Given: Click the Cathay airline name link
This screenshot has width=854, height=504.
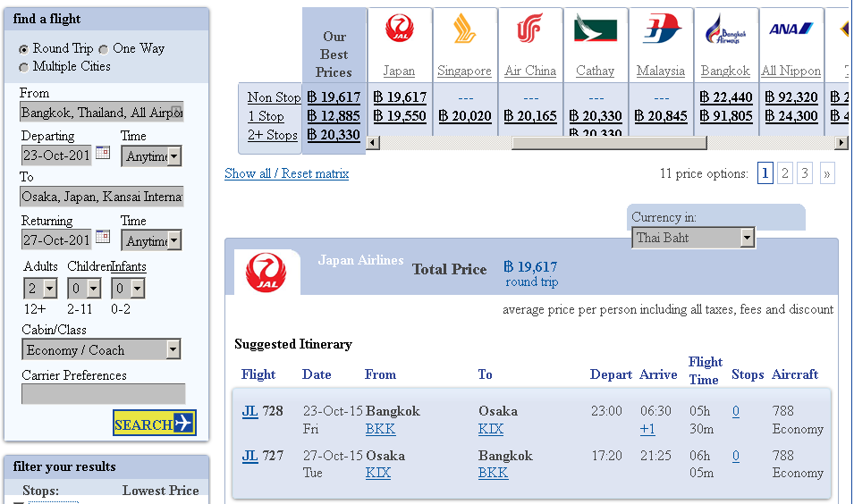Looking at the screenshot, I should click(x=596, y=71).
